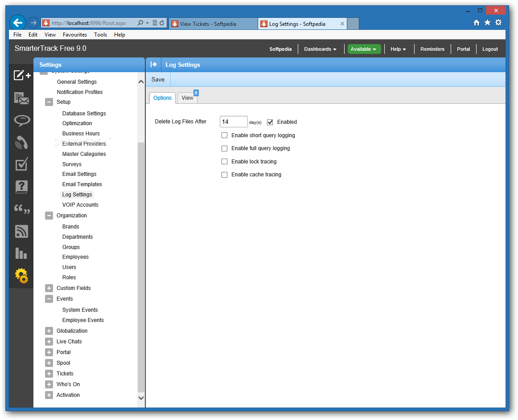Collapse the Events tree node
The image size is (518, 420).
click(49, 299)
